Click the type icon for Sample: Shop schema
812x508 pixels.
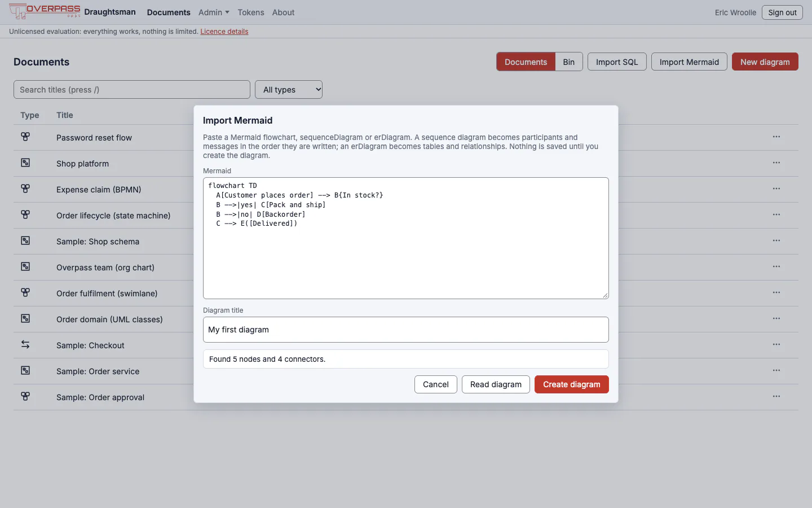(x=25, y=240)
